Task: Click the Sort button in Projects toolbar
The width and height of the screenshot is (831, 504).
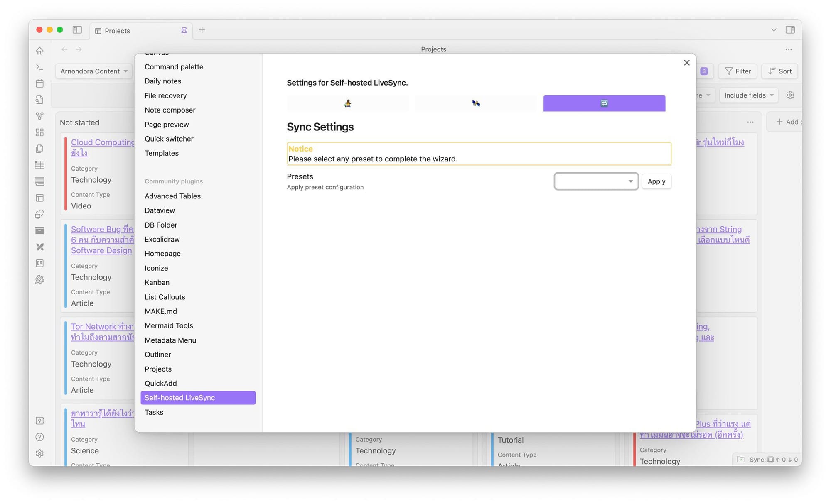Action: [x=780, y=71]
